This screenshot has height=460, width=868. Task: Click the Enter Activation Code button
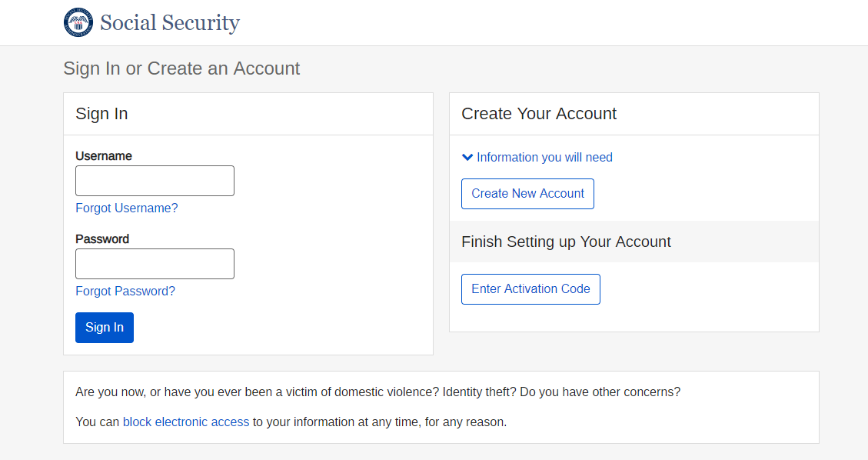click(530, 289)
